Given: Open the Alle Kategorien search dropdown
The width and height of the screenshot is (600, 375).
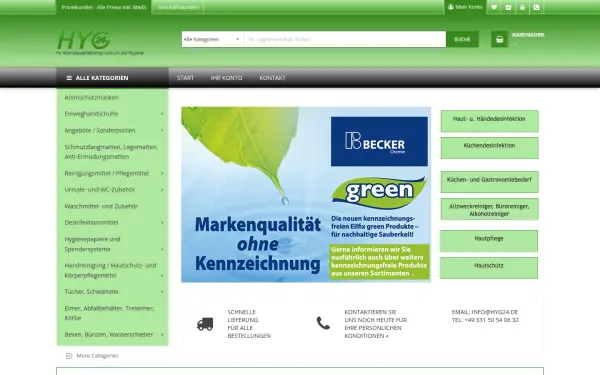Looking at the screenshot, I should 212,39.
